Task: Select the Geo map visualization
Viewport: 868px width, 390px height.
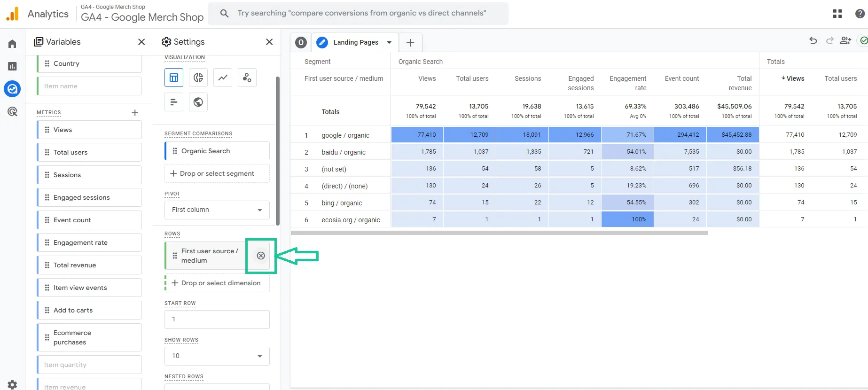Action: click(x=198, y=102)
